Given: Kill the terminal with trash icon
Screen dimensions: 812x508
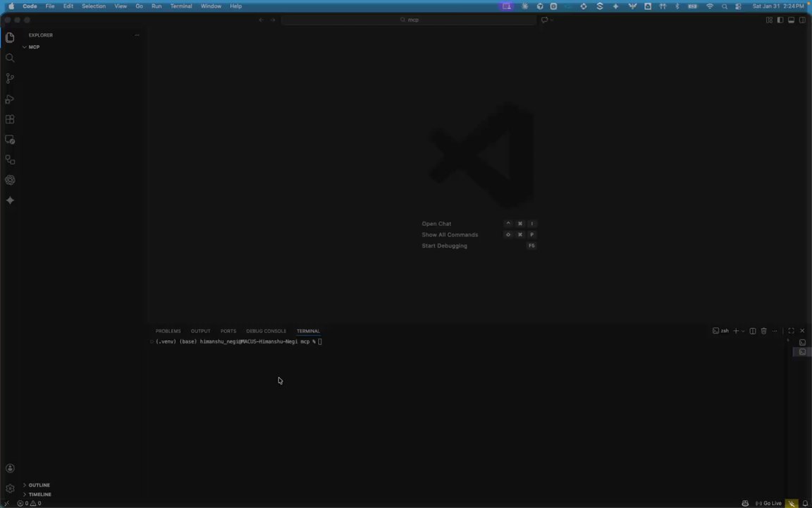Looking at the screenshot, I should (763, 331).
